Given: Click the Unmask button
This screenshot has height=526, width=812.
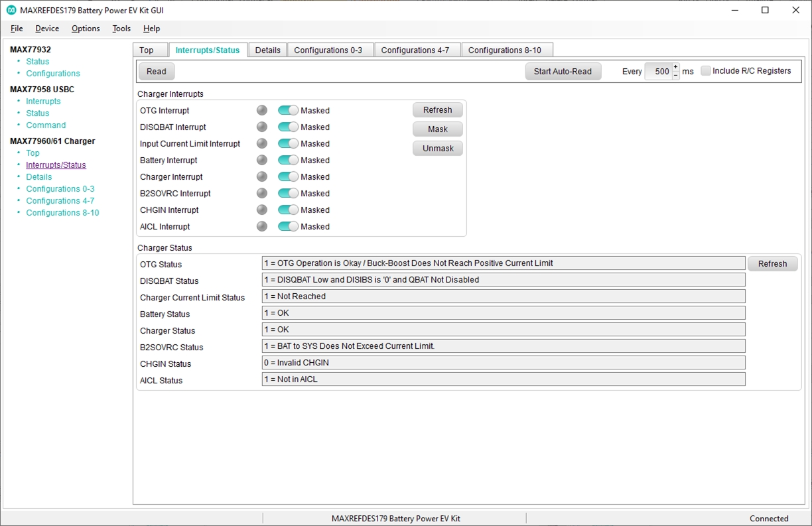Looking at the screenshot, I should [438, 149].
